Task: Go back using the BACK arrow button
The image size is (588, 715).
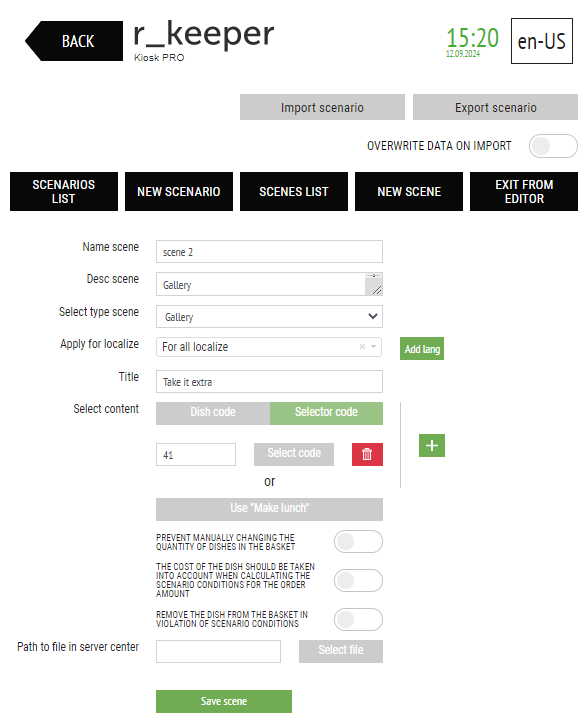Action: point(74,41)
